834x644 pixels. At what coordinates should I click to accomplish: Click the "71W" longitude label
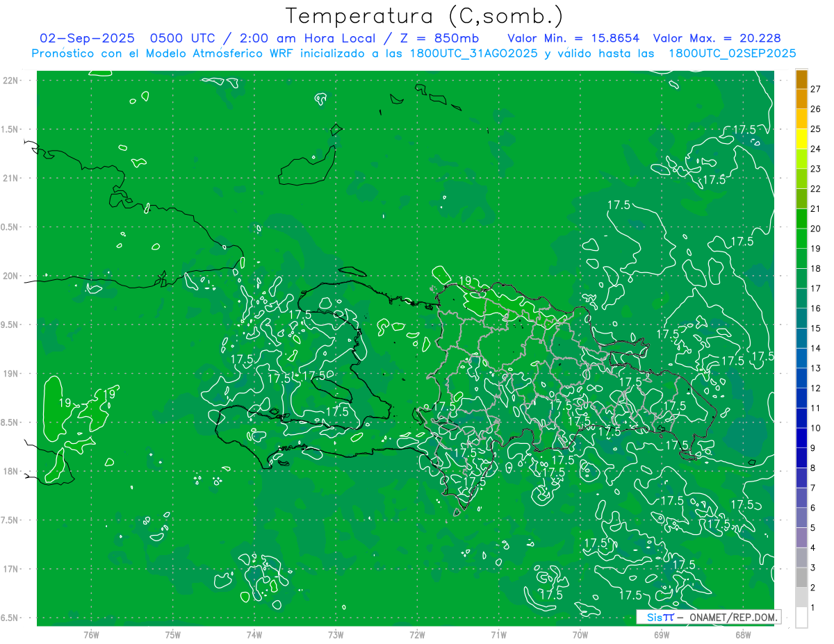(498, 635)
